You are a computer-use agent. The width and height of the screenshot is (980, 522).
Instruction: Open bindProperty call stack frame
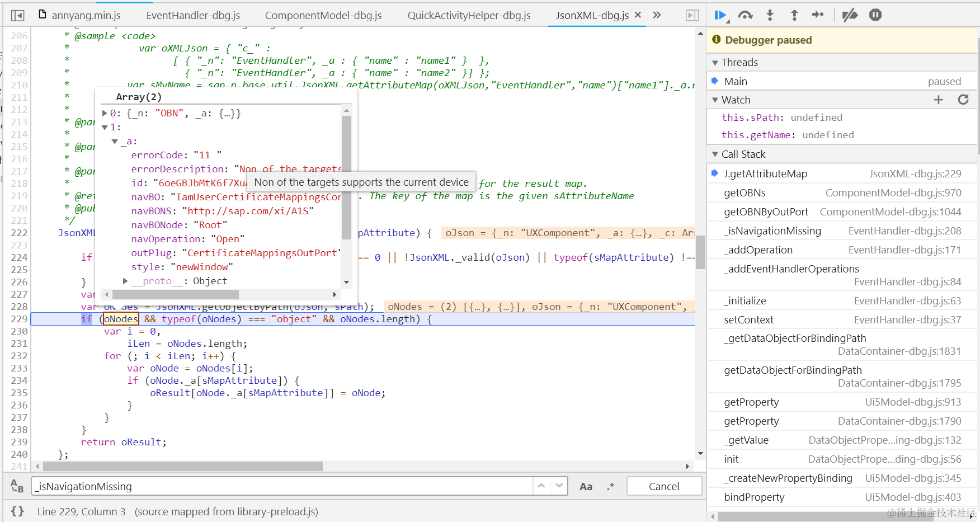coord(842,497)
